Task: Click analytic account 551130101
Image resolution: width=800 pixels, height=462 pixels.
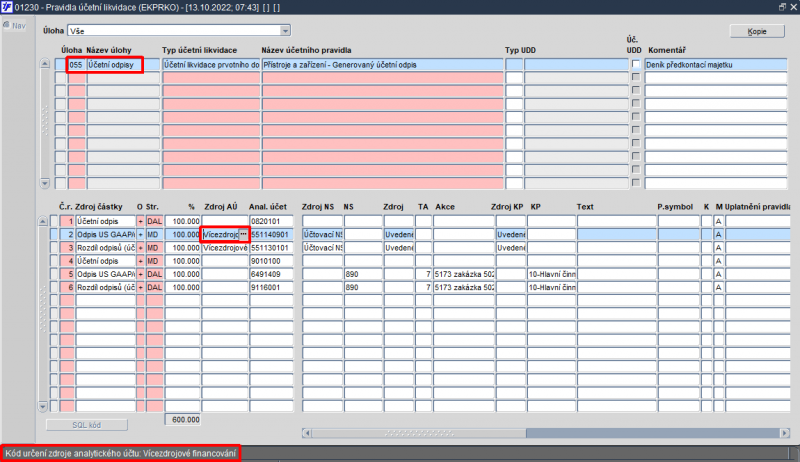Action: 271,248
